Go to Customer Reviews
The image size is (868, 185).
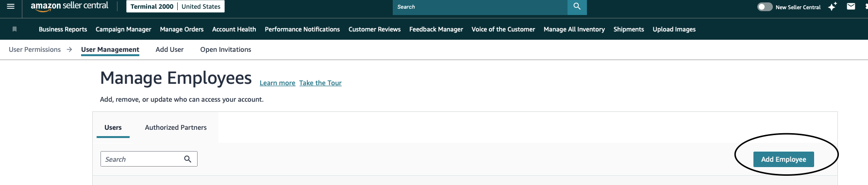click(x=374, y=29)
